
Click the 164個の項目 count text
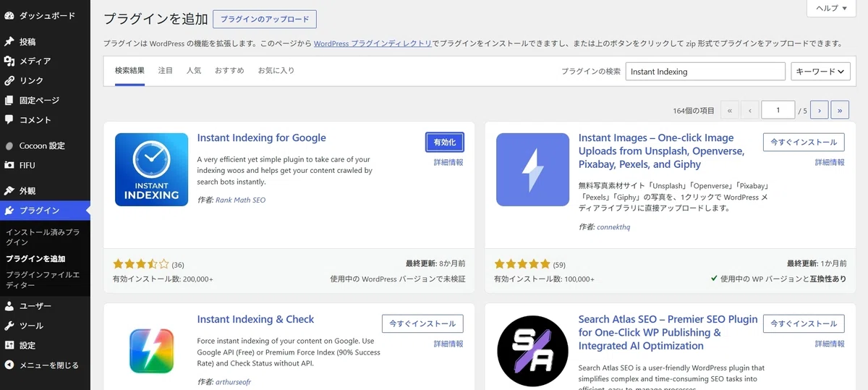coord(693,111)
